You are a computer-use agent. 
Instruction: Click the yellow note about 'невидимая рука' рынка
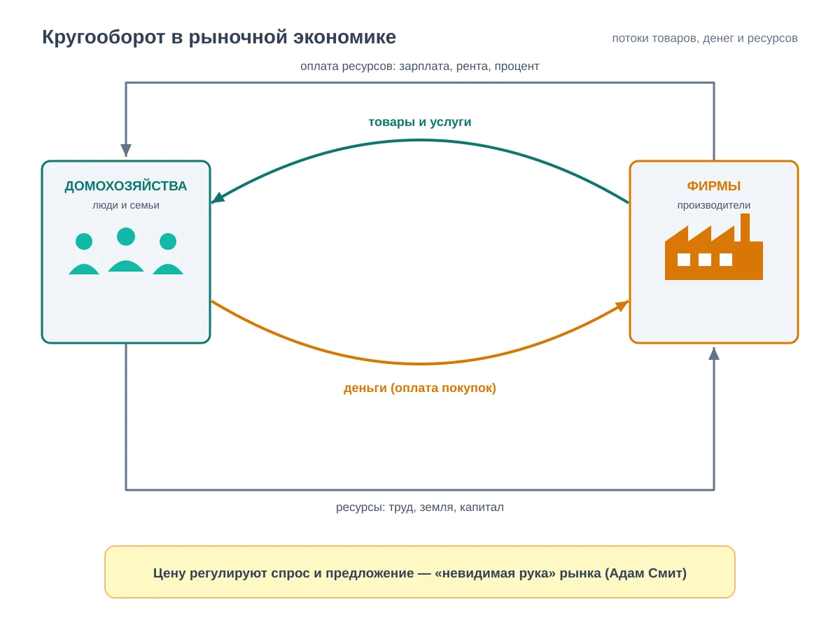420,572
